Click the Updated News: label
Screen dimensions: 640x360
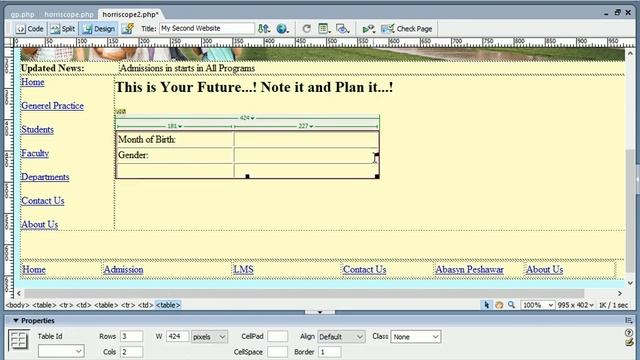click(53, 68)
